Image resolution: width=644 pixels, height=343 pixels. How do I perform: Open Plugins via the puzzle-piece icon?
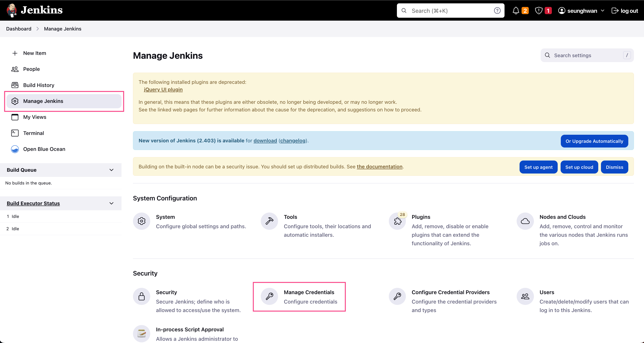(397, 221)
